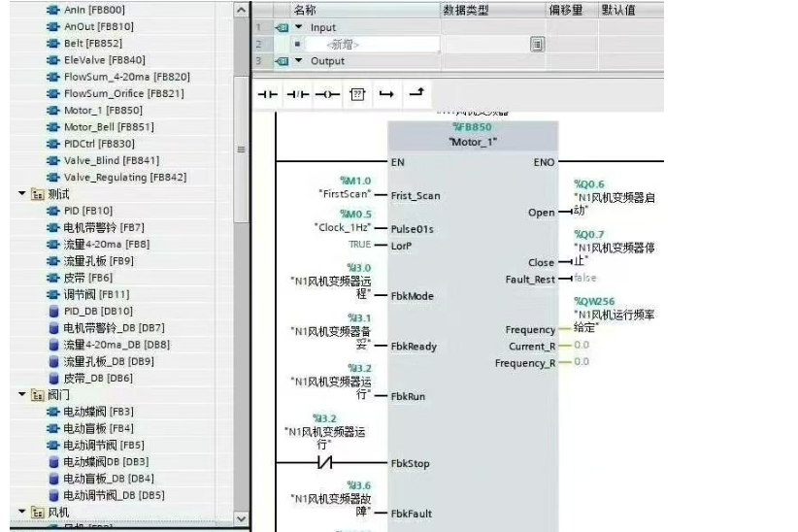Image resolution: width=798 pixels, height=532 pixels.
Task: Click the 0.0 value at Frequency_R
Action: (x=582, y=362)
